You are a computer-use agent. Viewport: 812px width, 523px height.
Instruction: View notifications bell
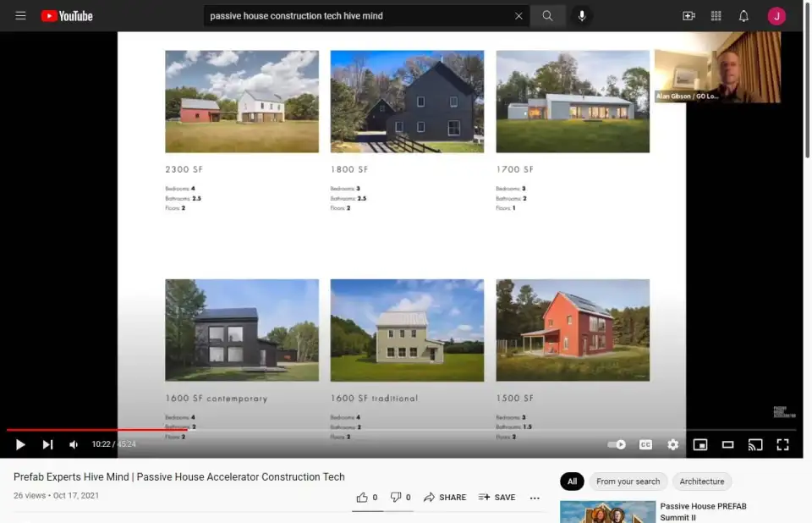click(743, 16)
